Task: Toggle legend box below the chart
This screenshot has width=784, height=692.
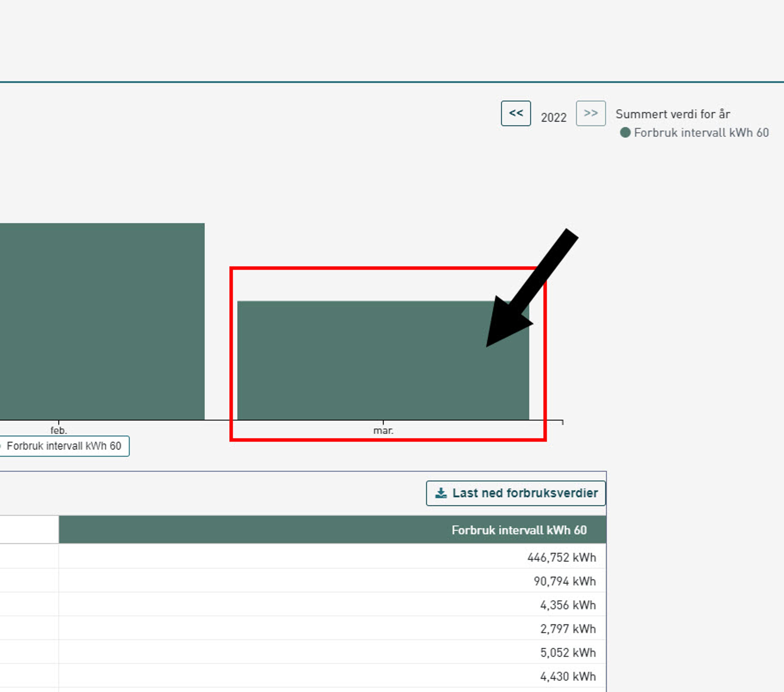Action: pyautogui.click(x=64, y=446)
